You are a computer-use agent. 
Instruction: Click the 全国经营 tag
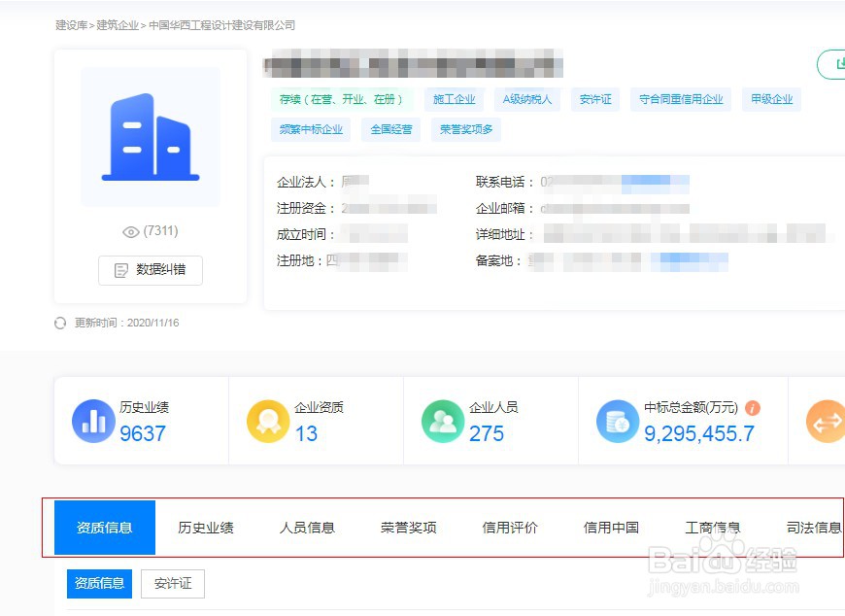pos(389,129)
